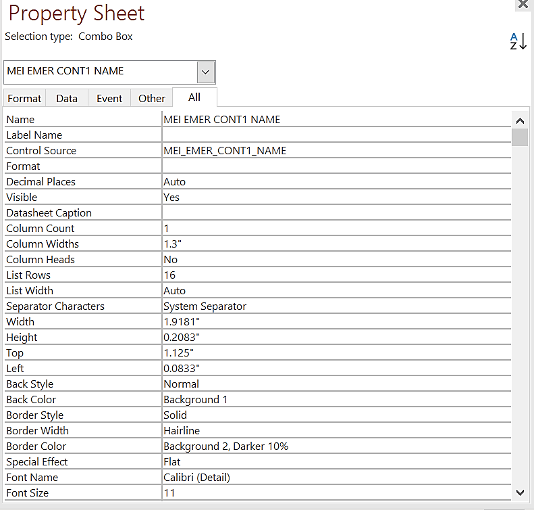The width and height of the screenshot is (534, 510).
Task: Select the Decimal Places value Auto
Action: (336, 182)
